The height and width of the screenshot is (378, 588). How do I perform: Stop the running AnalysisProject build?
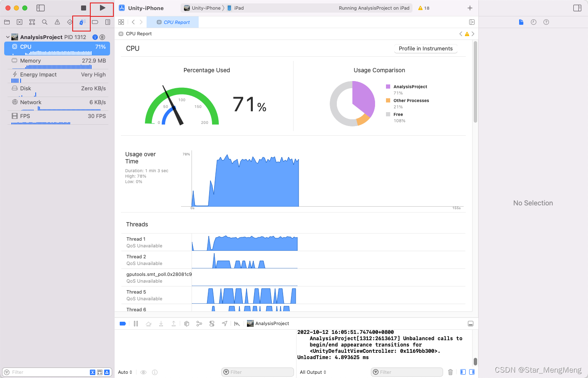click(x=84, y=8)
